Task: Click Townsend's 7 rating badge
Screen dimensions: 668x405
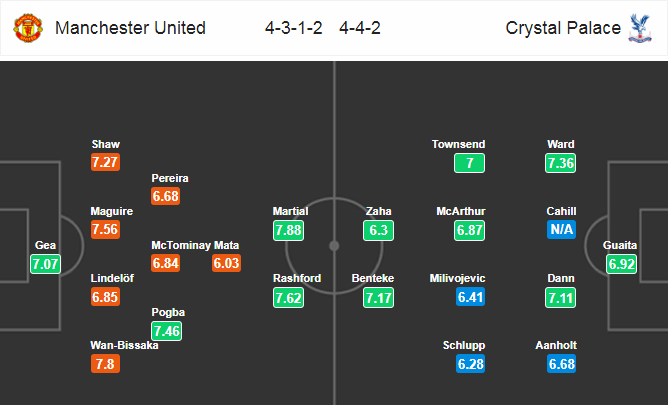Action: click(469, 163)
